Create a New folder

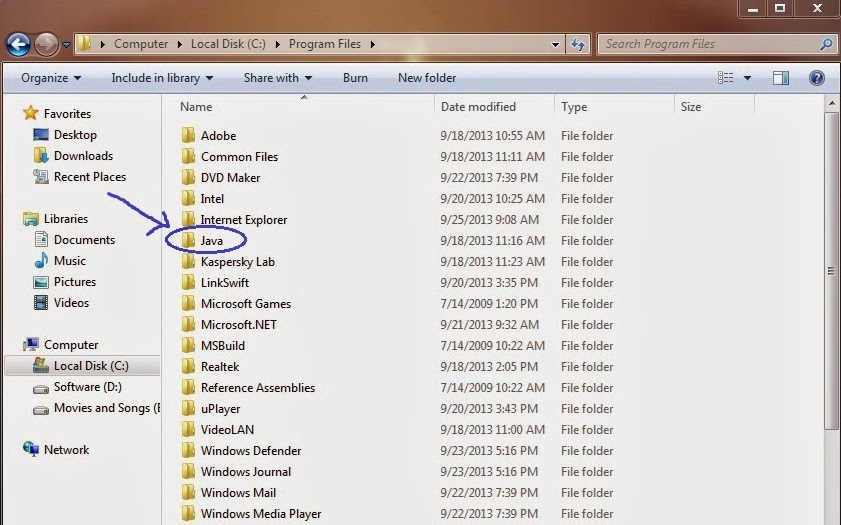point(427,78)
